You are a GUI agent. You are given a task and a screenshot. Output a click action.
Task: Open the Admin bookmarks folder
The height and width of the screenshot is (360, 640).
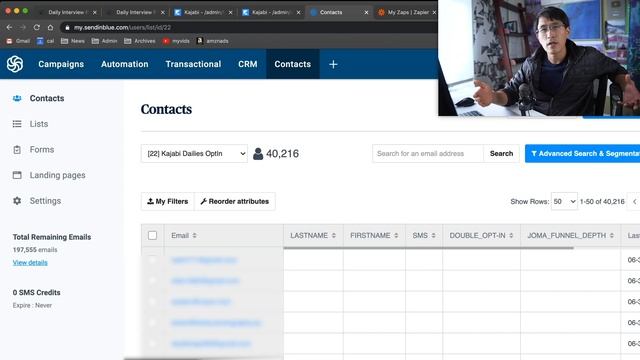pos(104,41)
